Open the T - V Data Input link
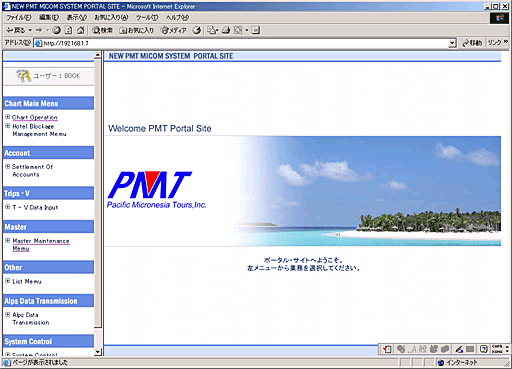Screen dimensions: 512x369 coord(35,207)
